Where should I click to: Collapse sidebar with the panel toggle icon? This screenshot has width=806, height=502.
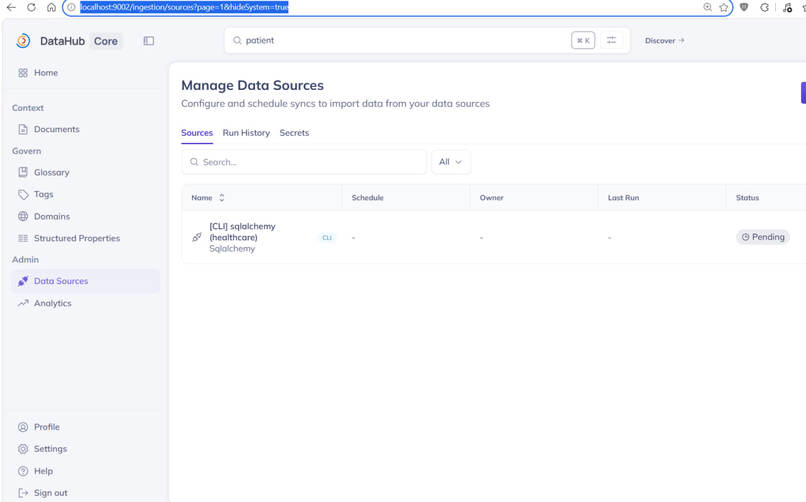149,41
